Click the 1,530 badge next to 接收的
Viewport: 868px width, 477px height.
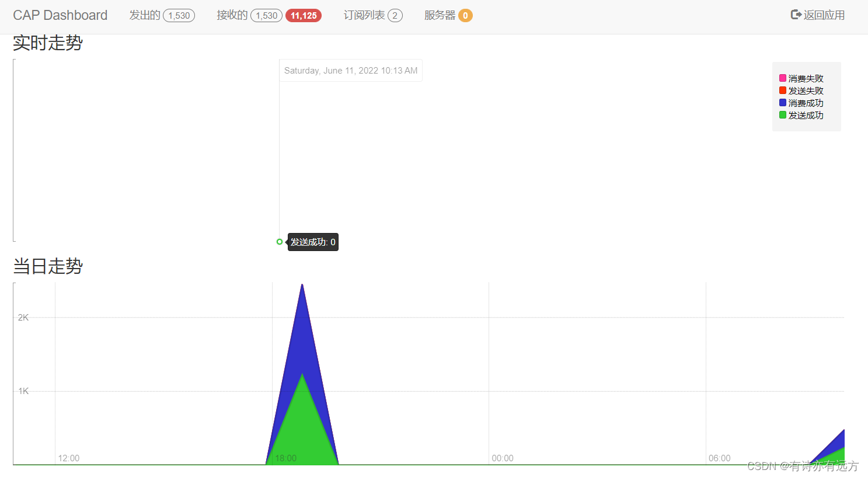point(267,16)
